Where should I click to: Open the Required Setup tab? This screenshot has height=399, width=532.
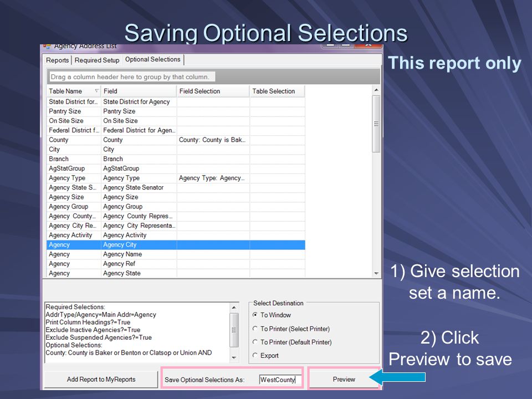pos(97,60)
